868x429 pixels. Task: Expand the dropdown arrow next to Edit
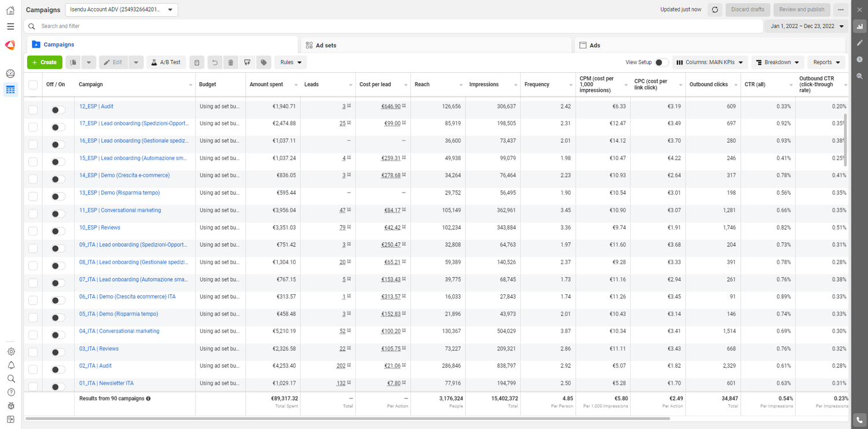(x=136, y=62)
